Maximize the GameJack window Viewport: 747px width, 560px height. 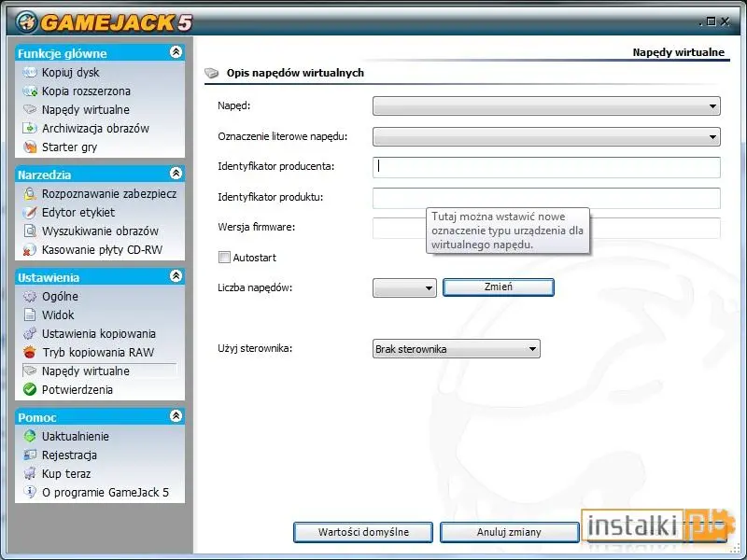click(712, 21)
